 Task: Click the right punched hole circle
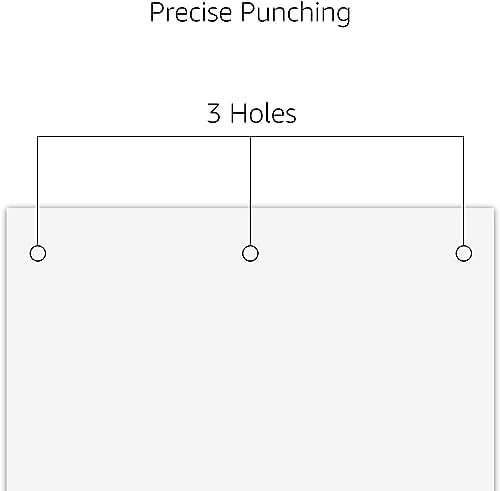pos(464,253)
